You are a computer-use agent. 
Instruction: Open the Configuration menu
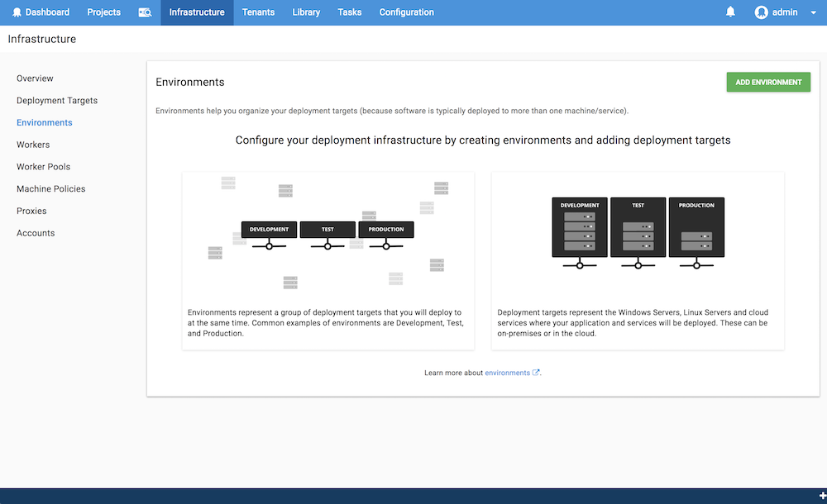point(407,12)
